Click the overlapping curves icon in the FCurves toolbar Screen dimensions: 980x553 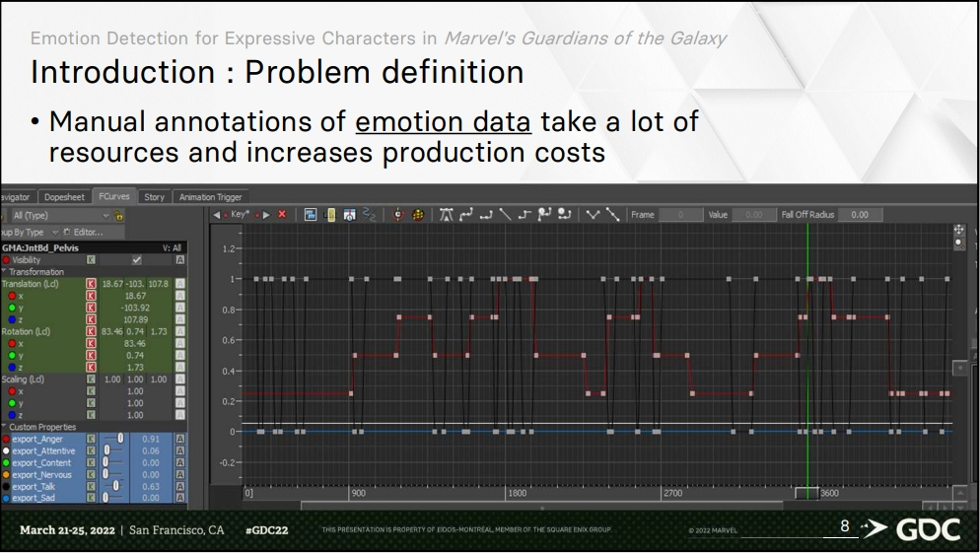370,214
